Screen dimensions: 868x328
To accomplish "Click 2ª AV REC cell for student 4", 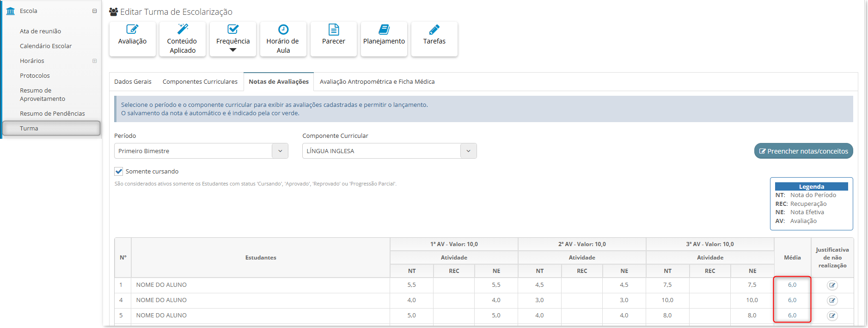I will pyautogui.click(x=582, y=301).
